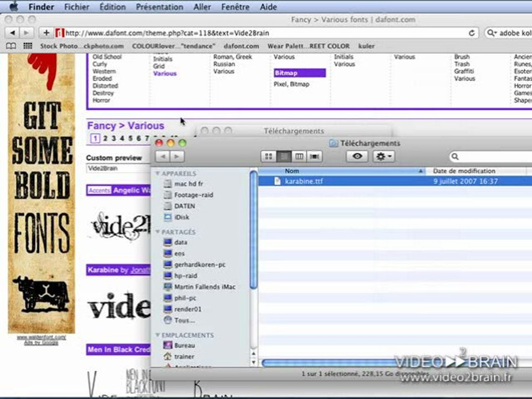Open the Fichier menu

[76, 7]
